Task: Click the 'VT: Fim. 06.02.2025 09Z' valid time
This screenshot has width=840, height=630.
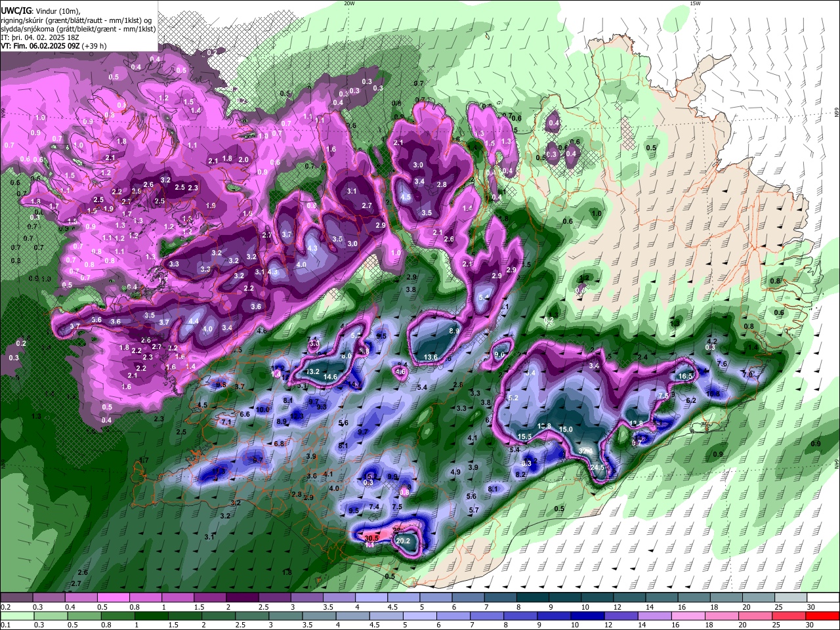Action: click(x=40, y=46)
